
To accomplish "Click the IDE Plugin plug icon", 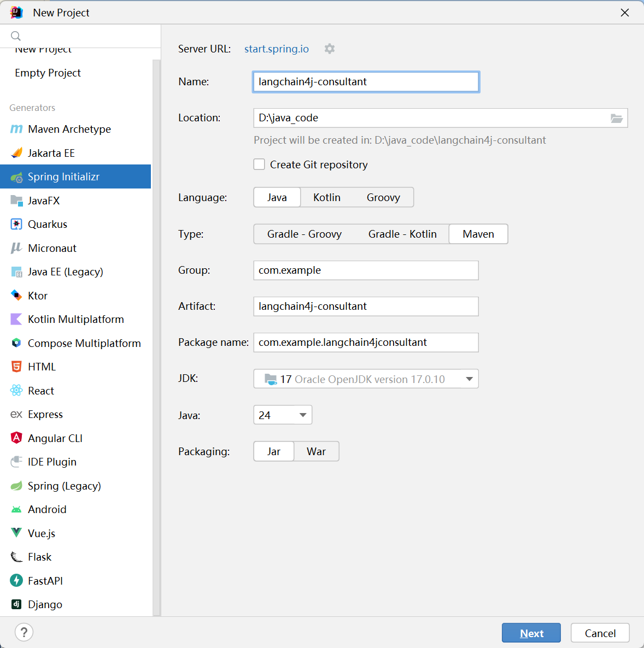I will coord(16,462).
